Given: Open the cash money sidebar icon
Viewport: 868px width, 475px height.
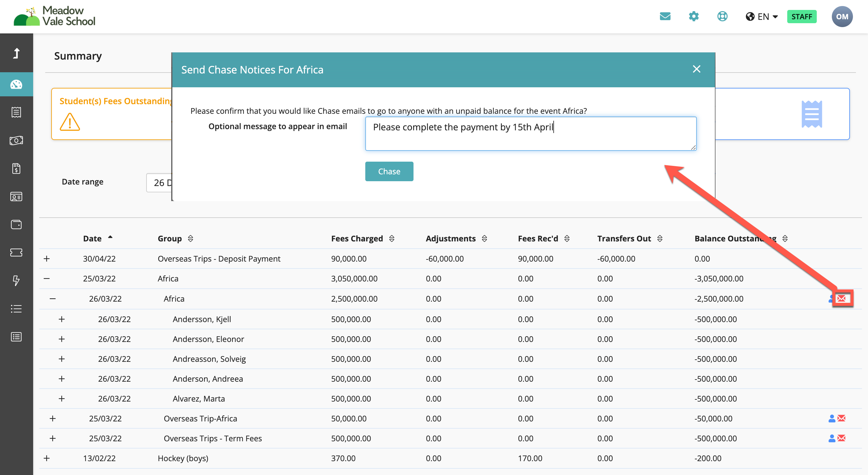Looking at the screenshot, I should (x=16, y=140).
